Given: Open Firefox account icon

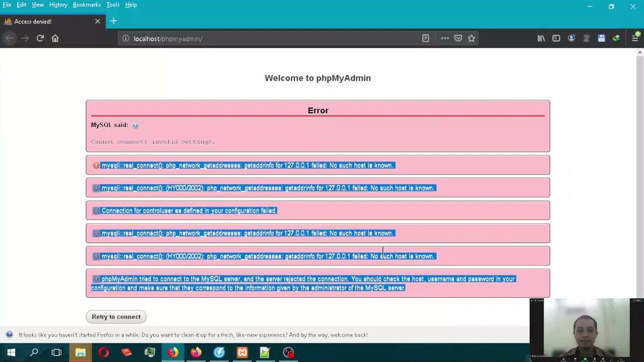Looking at the screenshot, I should coord(572,38).
